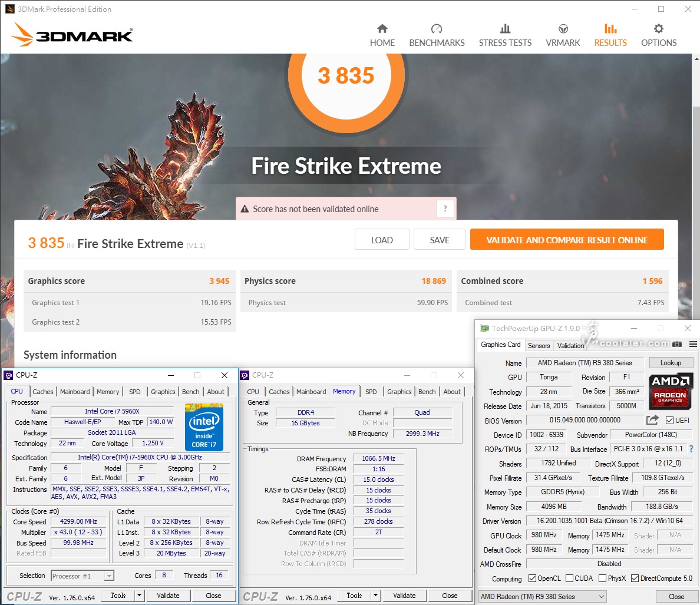The image size is (700, 605).
Task: Click the Specification field in CPU-Z
Action: 140,457
